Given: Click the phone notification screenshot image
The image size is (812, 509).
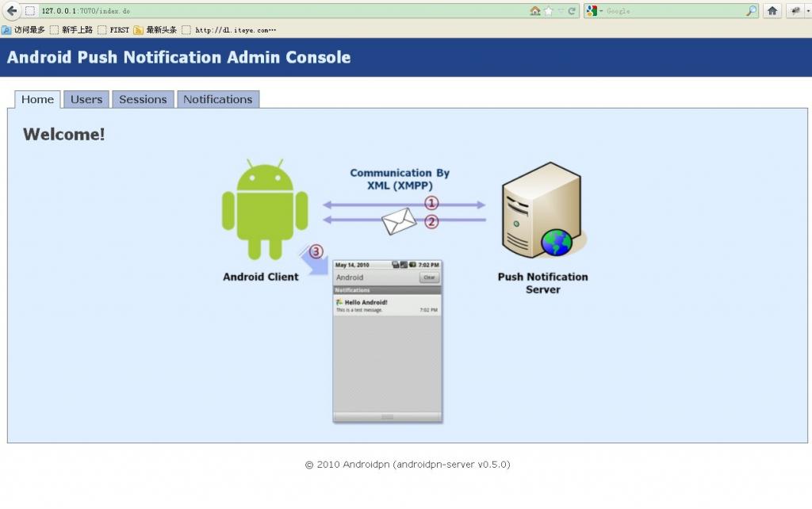Looking at the screenshot, I should (387, 341).
